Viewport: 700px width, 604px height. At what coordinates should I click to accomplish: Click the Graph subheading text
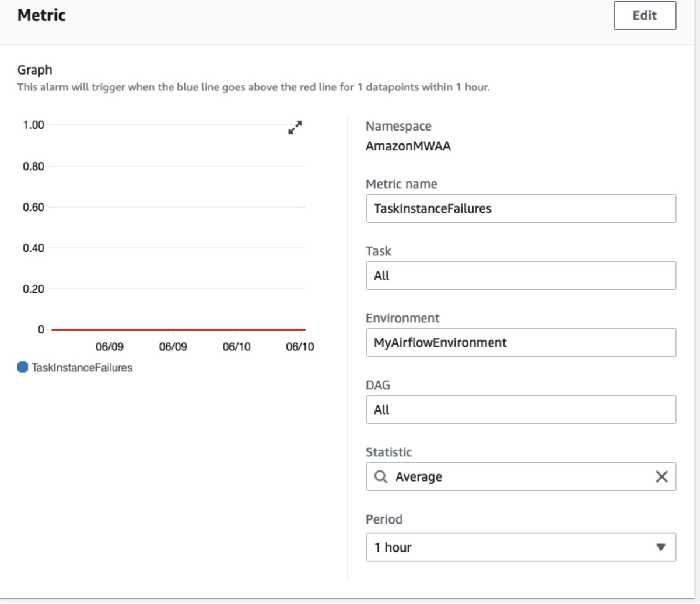coord(34,70)
